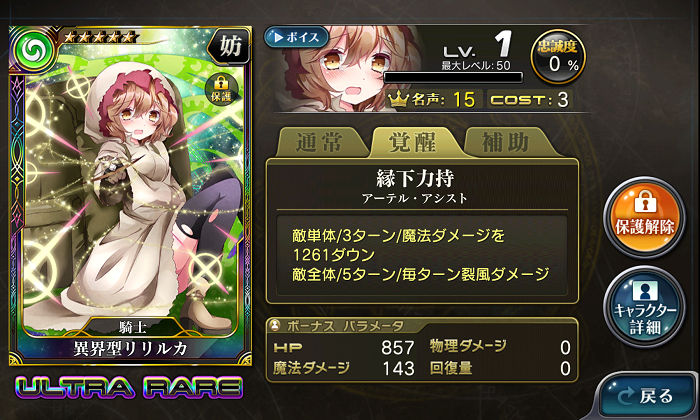Play the character voice (ボイス) button
Viewport: 700px width, 420px height.
[296, 37]
